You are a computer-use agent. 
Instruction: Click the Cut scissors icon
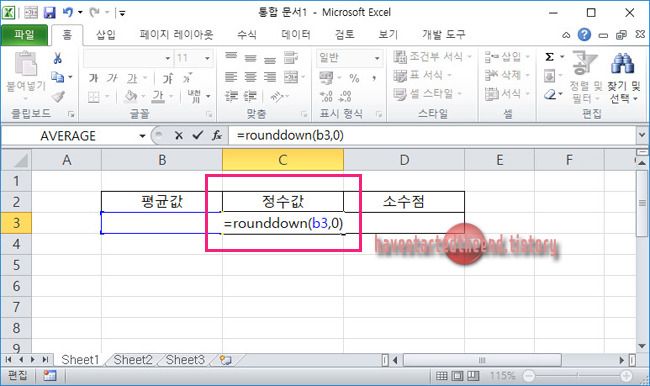coord(58,58)
